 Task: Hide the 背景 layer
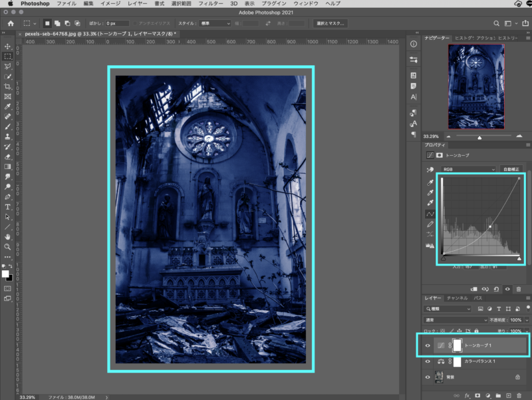[x=428, y=377]
